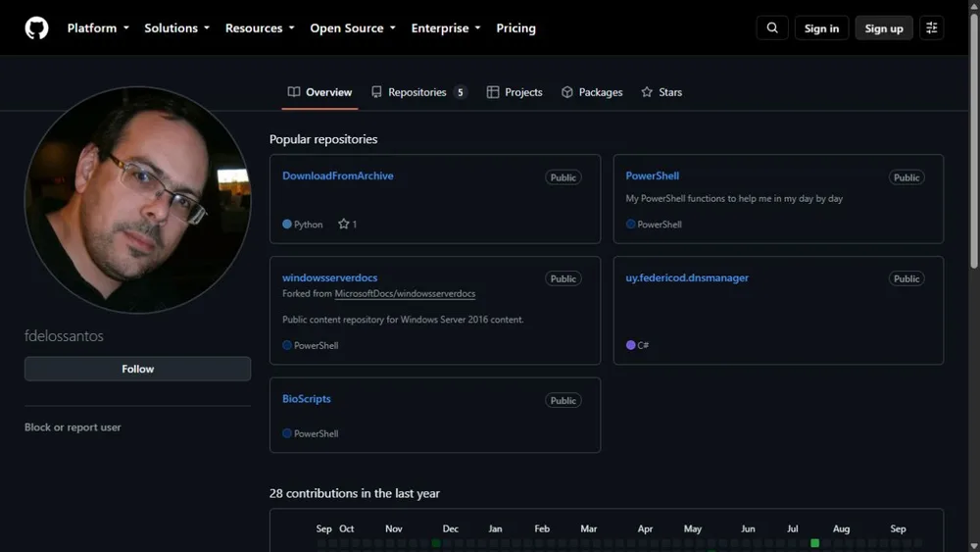Open MicrosoftDocs/windowsserverdocs fork source link

[x=405, y=293]
